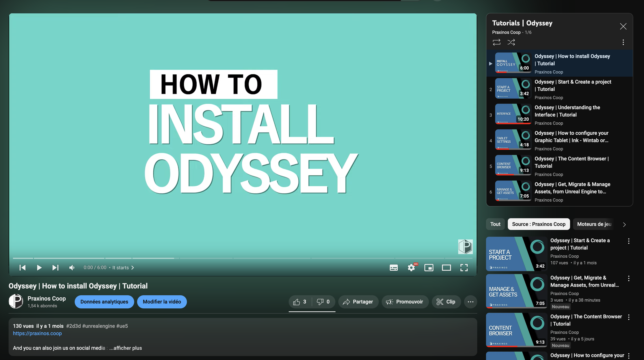The height and width of the screenshot is (360, 644).
Task: Open suggested title 'How to configure your'
Action: click(x=587, y=355)
